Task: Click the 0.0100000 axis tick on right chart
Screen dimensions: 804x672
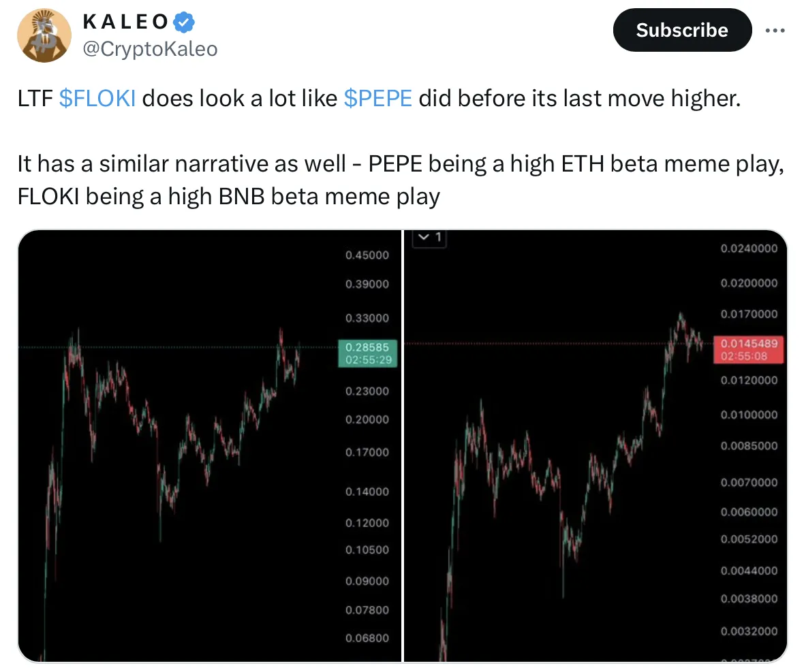Action: (x=749, y=415)
